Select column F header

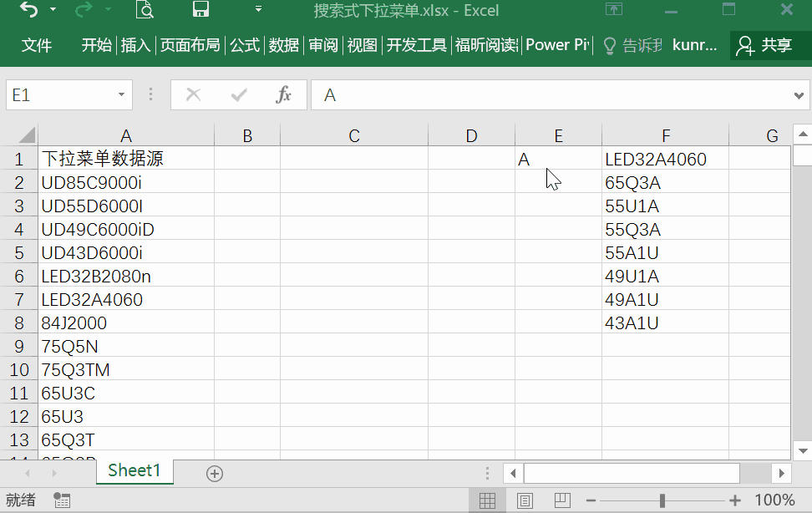click(x=666, y=135)
